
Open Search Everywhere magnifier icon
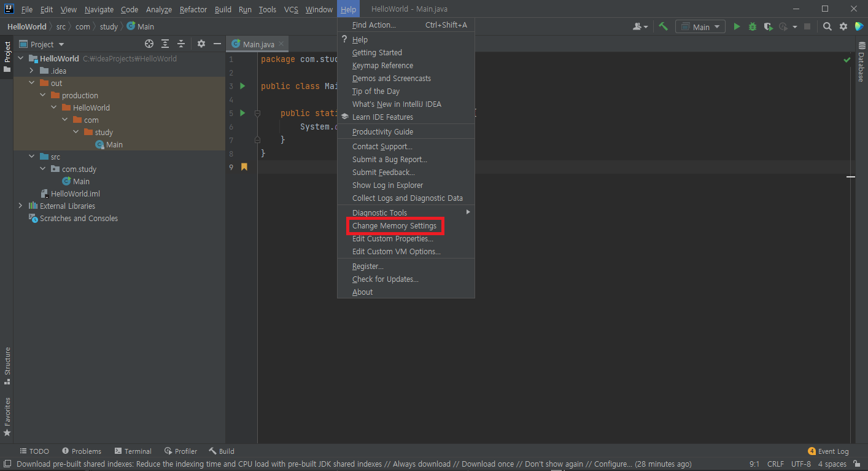tap(827, 26)
